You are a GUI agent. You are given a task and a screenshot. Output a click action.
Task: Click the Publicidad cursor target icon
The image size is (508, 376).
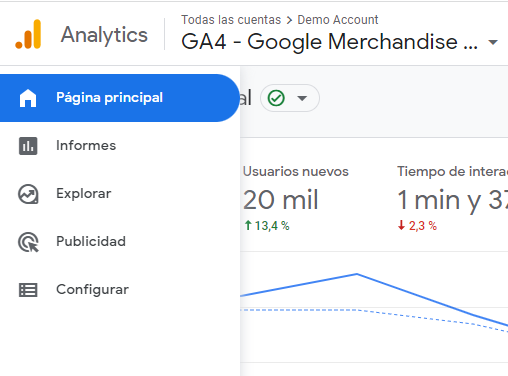(28, 242)
